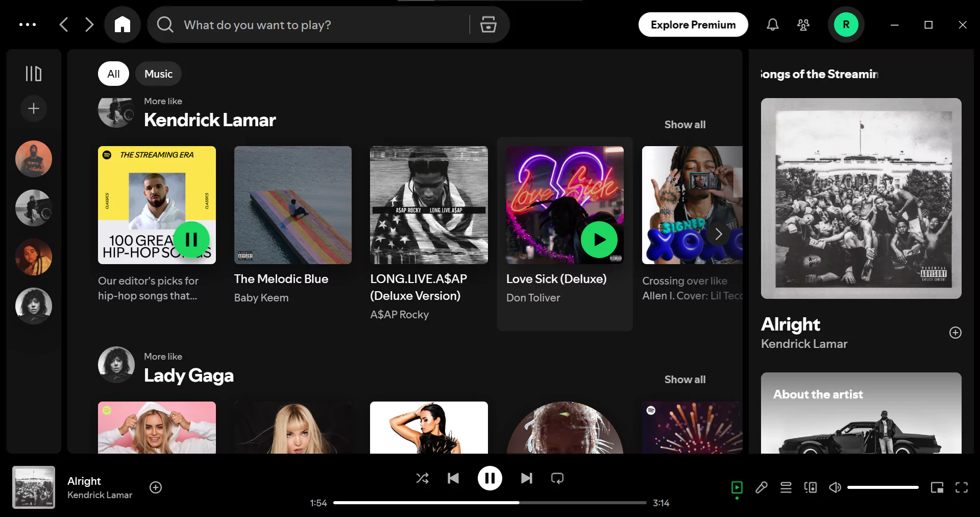Open The Melodic Blue album cover

point(293,205)
